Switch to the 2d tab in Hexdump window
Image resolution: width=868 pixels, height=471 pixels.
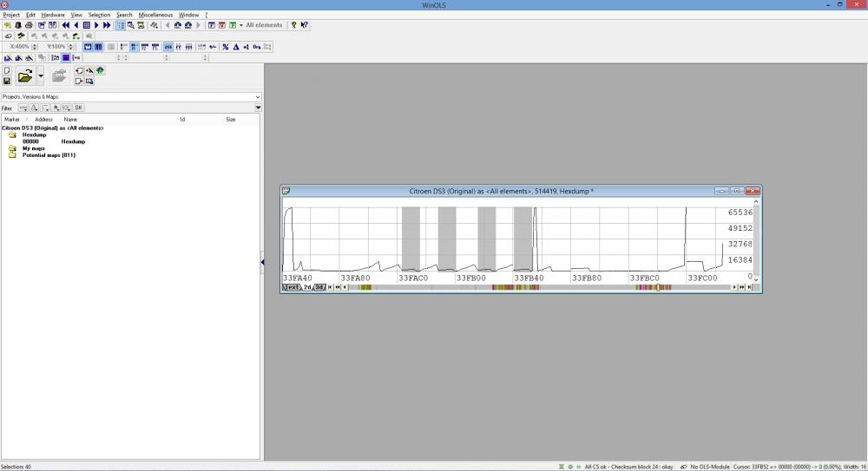(307, 287)
